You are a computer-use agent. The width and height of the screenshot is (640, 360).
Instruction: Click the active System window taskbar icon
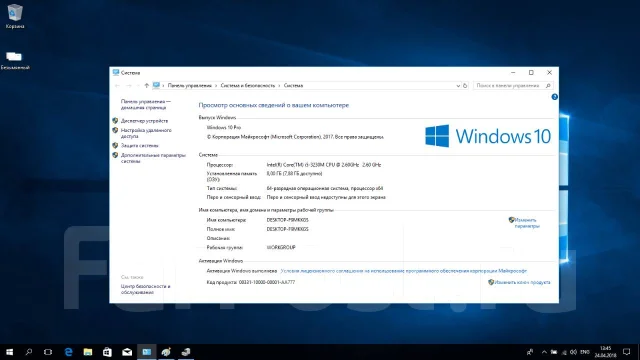(x=147, y=352)
